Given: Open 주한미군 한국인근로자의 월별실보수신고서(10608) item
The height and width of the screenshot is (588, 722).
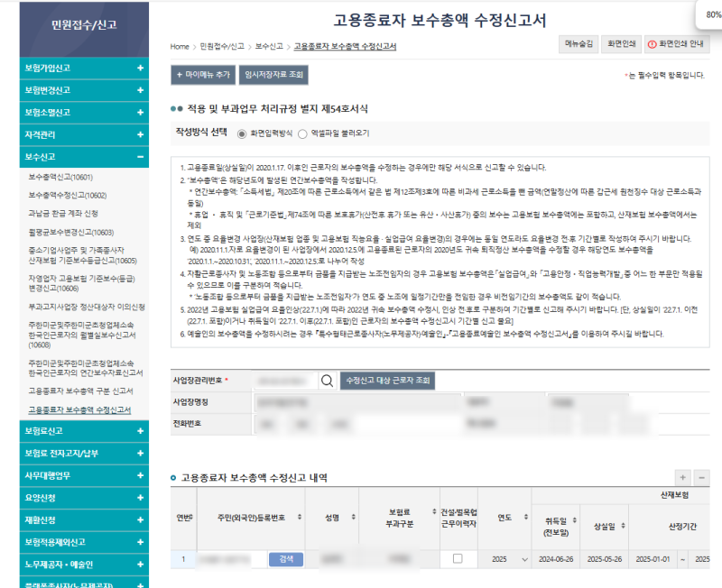Looking at the screenshot, I should (82, 335).
